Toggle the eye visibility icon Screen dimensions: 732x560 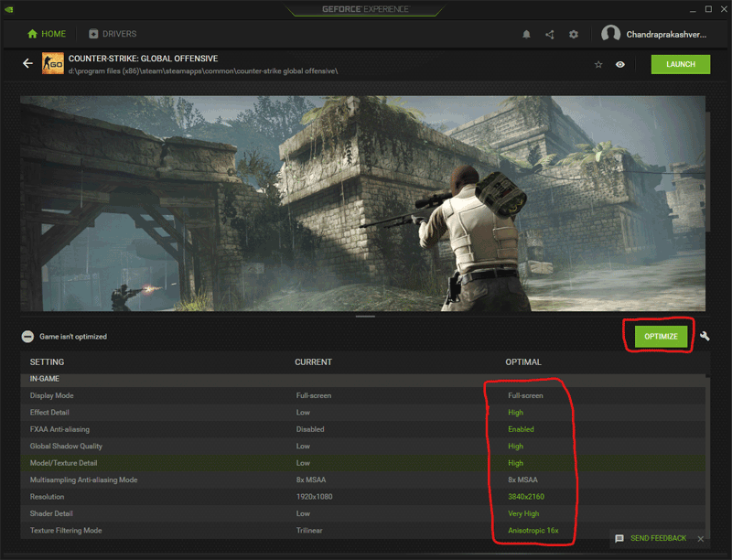tap(620, 64)
